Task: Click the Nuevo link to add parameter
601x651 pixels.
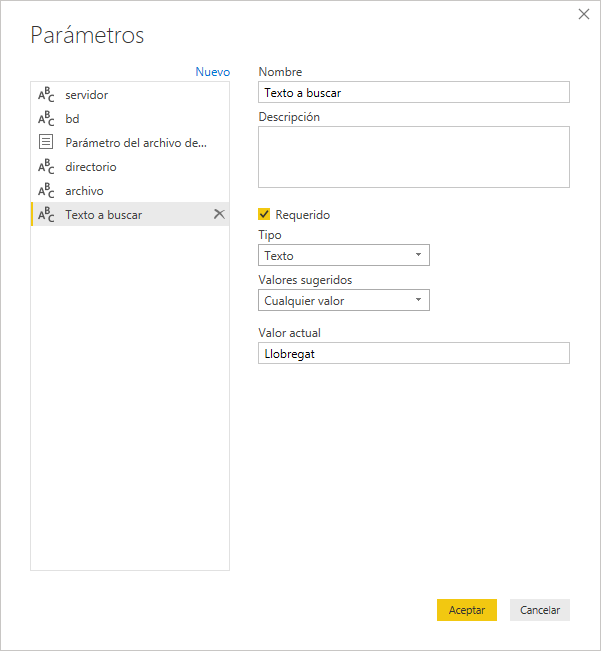Action: (212, 72)
